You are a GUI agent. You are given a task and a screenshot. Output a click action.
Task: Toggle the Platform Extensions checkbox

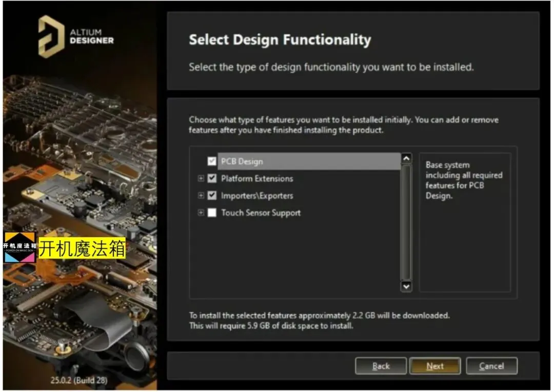coord(212,178)
